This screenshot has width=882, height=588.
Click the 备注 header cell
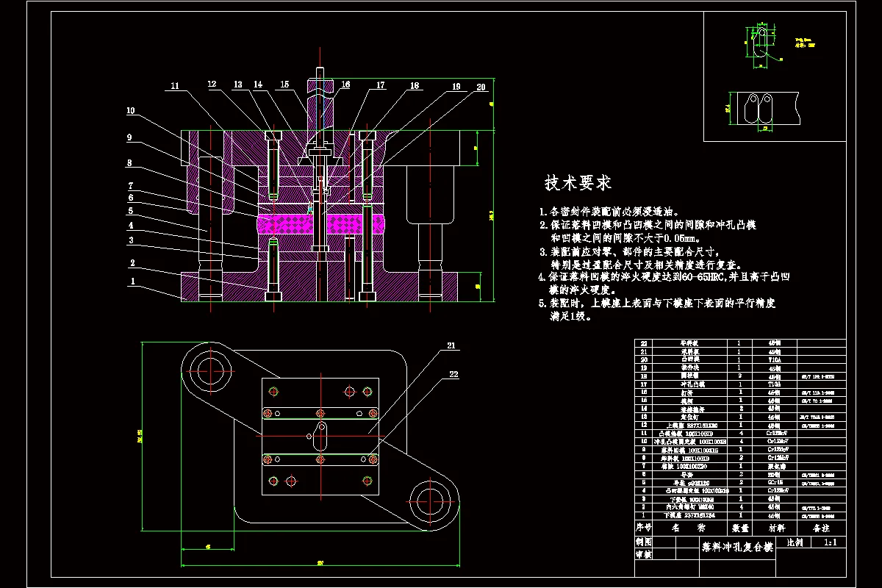(x=820, y=527)
